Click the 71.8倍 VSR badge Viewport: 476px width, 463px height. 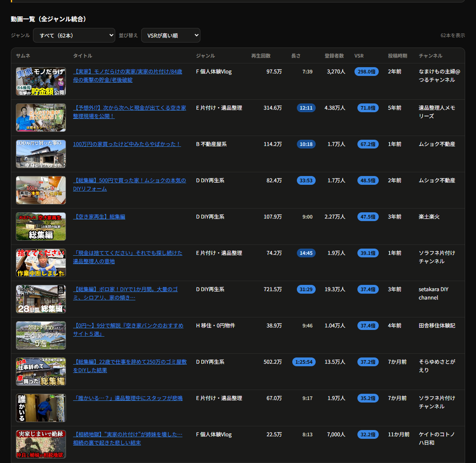(x=368, y=108)
